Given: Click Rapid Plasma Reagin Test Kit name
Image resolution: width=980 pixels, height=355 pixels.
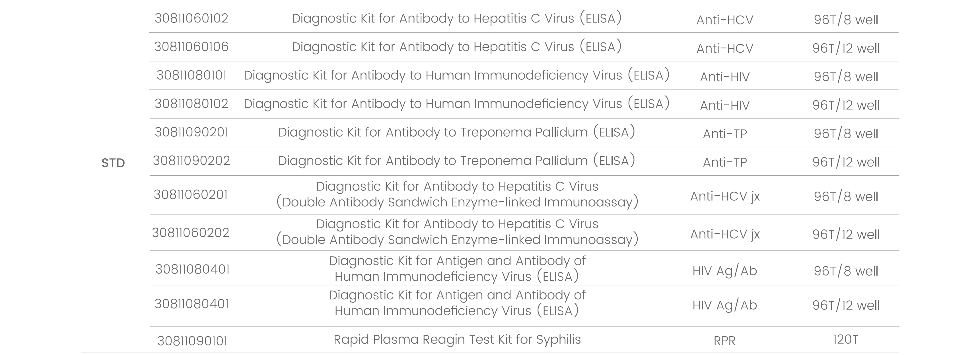Looking at the screenshot, I should [457, 339].
